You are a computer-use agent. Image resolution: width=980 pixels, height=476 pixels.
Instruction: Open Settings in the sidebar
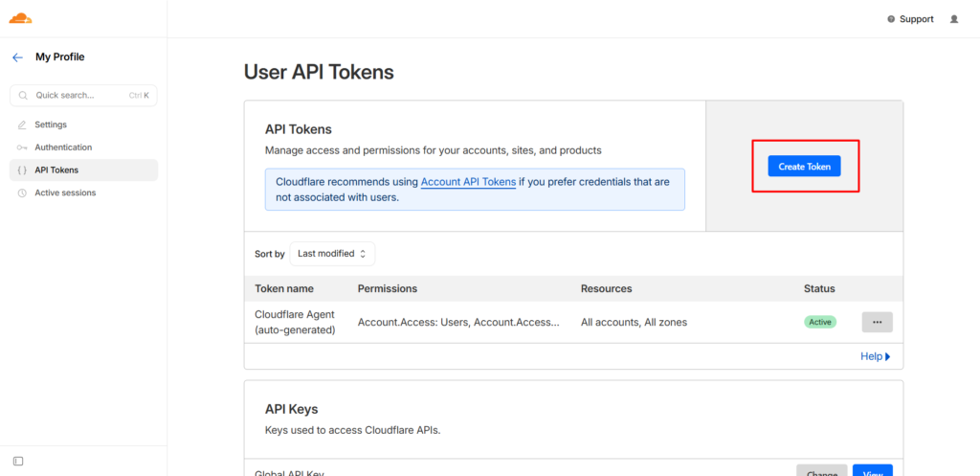tap(84, 125)
